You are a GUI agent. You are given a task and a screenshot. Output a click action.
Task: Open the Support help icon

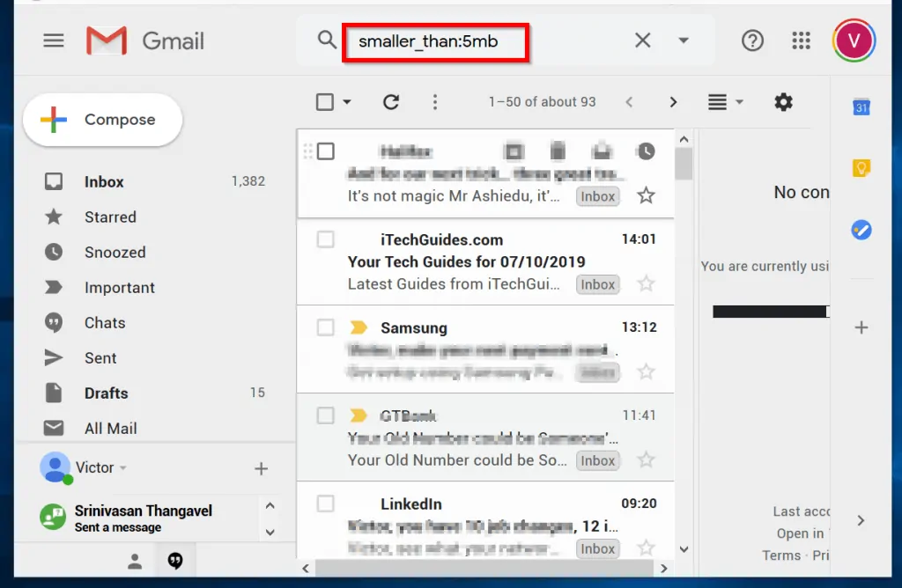pos(752,40)
